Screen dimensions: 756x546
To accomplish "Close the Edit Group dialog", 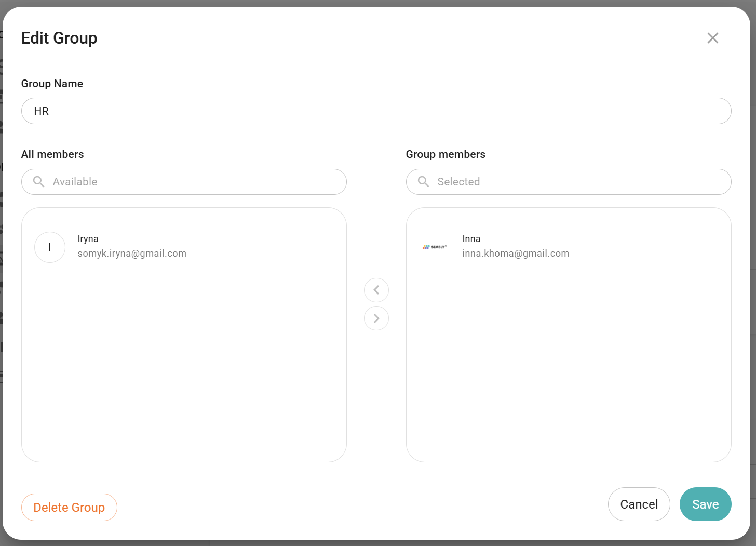I will [712, 38].
